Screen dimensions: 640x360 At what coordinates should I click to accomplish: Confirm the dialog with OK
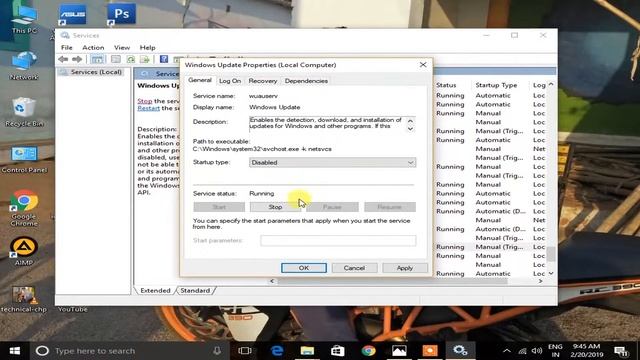pos(304,268)
